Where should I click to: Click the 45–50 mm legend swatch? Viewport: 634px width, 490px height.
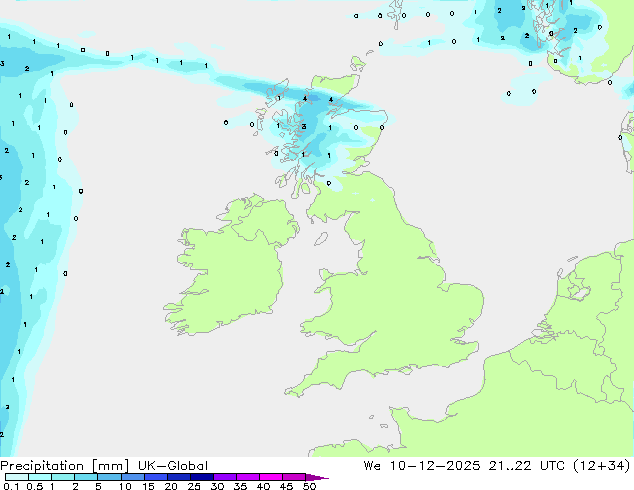[294, 477]
